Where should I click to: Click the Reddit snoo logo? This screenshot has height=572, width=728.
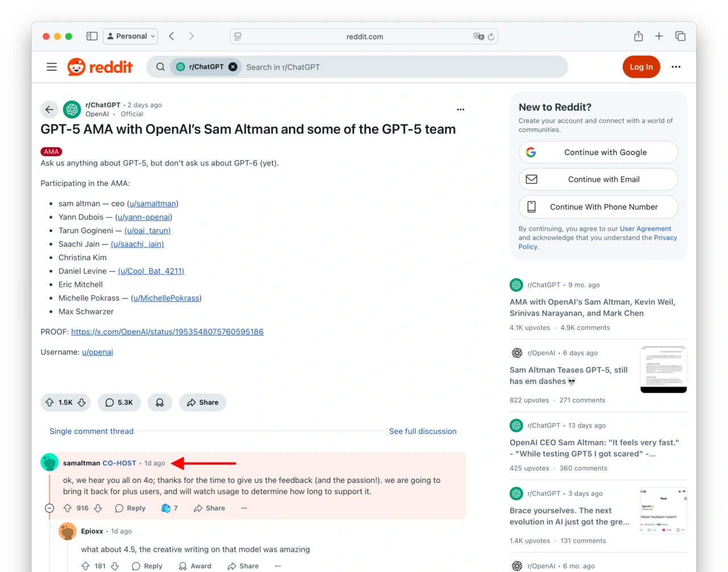pos(76,67)
